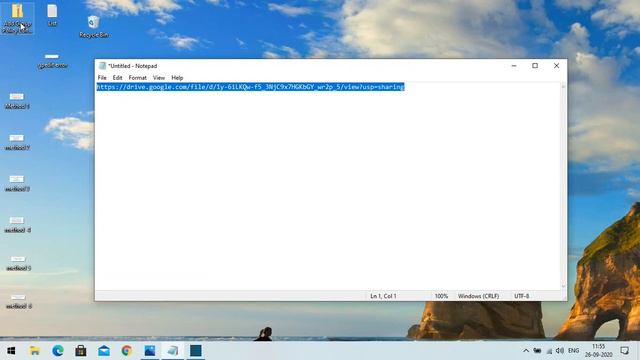Select the method 6 desktop icon

[x=18, y=302]
